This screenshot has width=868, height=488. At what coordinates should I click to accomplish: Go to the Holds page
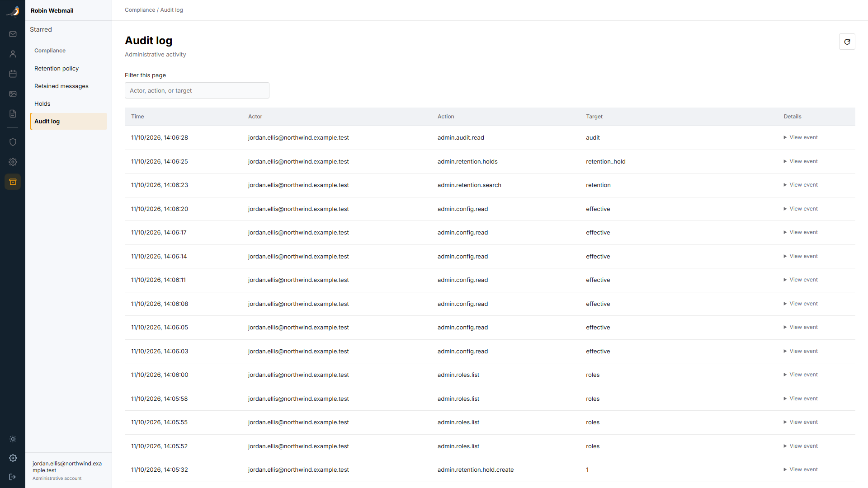pyautogui.click(x=68, y=103)
